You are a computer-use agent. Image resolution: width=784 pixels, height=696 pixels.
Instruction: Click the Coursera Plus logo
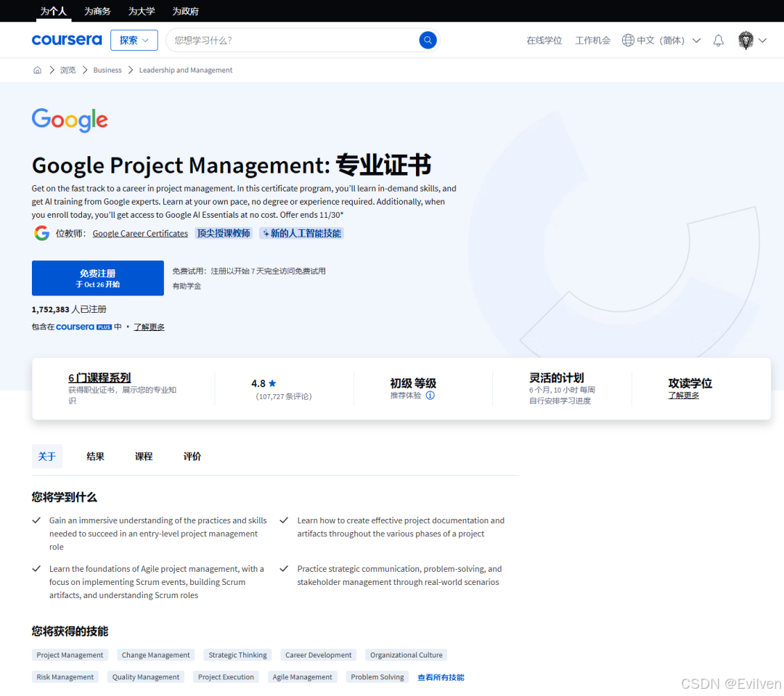click(x=83, y=327)
